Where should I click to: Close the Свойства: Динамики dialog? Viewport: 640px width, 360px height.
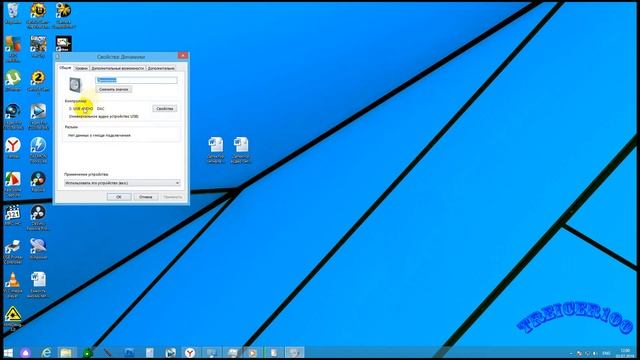point(183,56)
